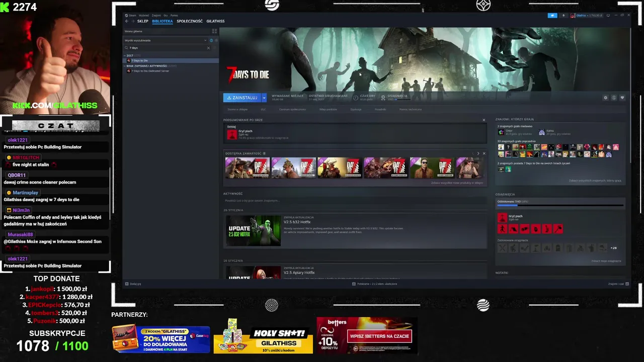
Task: Show game info with the info icon
Action: (x=614, y=98)
